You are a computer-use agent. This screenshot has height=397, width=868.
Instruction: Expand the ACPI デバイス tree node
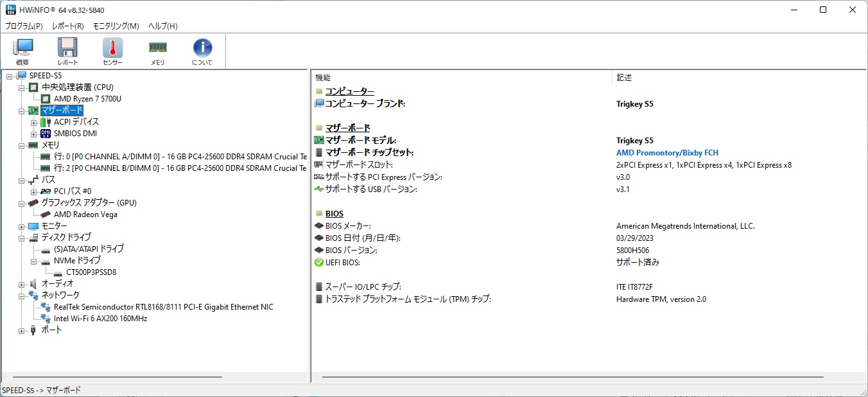[34, 122]
